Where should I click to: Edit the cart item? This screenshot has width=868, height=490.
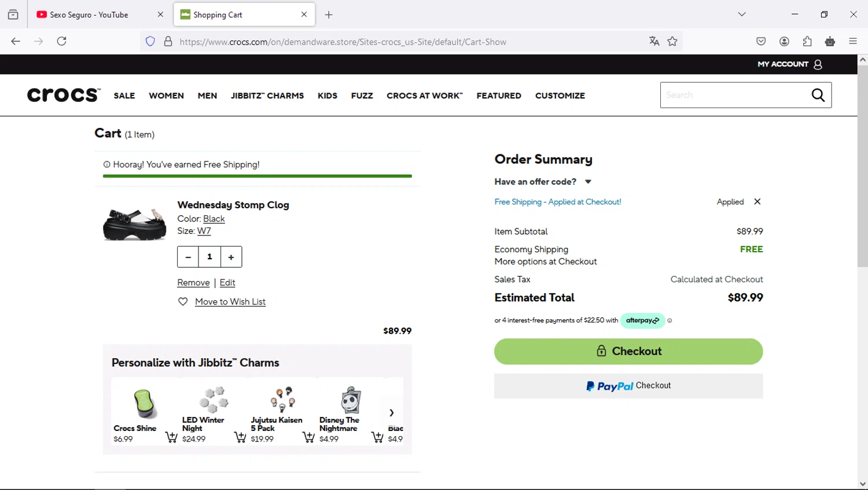point(227,282)
